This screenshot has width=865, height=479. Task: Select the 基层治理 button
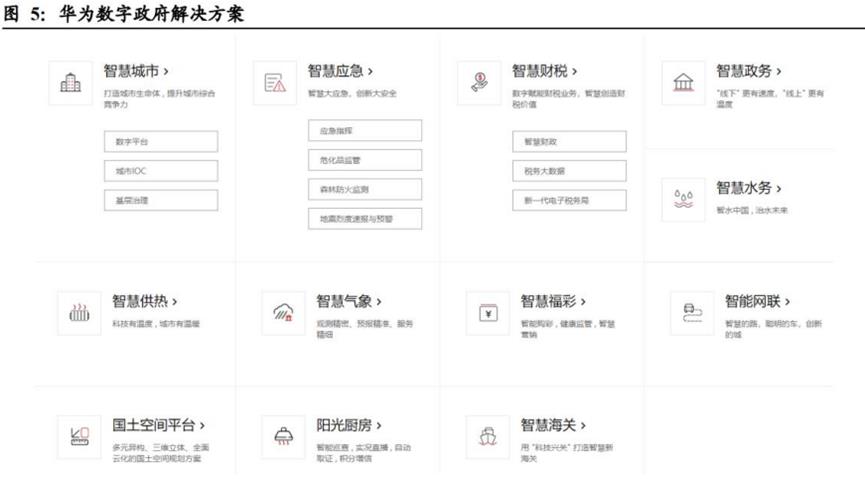[161, 200]
